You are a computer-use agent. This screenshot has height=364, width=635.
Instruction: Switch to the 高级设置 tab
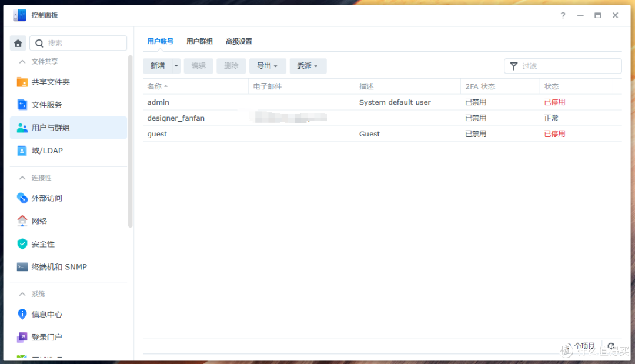tap(239, 41)
